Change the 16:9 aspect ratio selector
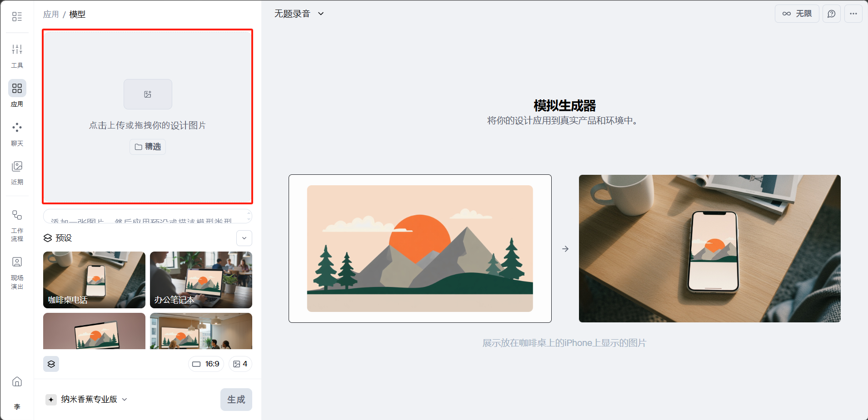Screen dimensions: 868x420 [x=206, y=364]
